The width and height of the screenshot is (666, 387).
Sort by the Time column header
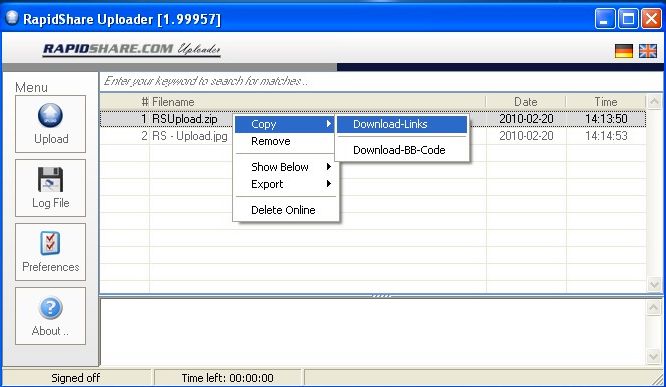point(606,102)
